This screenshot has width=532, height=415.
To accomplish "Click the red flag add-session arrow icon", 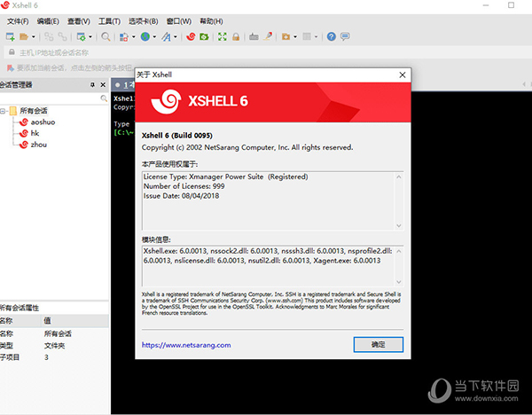I will [x=11, y=68].
